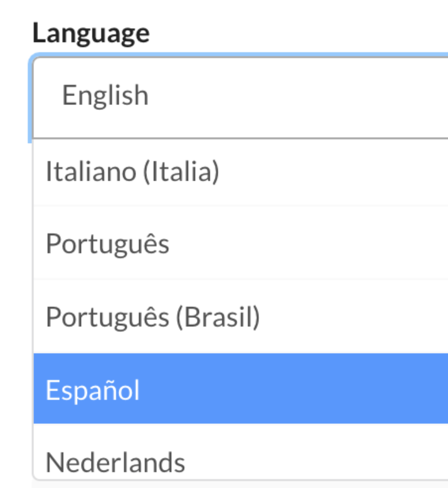Collapse the open Language selector

241,96
